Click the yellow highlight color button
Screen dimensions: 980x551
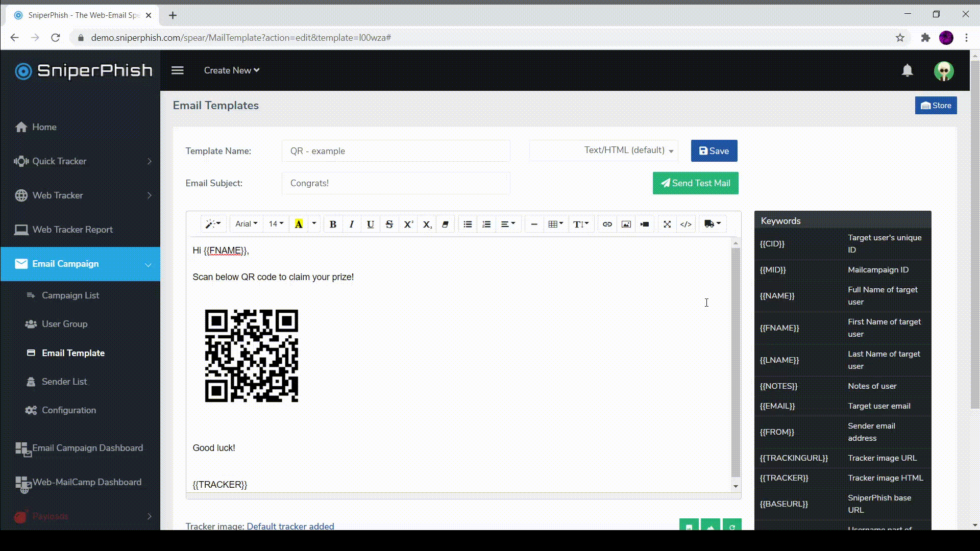[x=299, y=224]
